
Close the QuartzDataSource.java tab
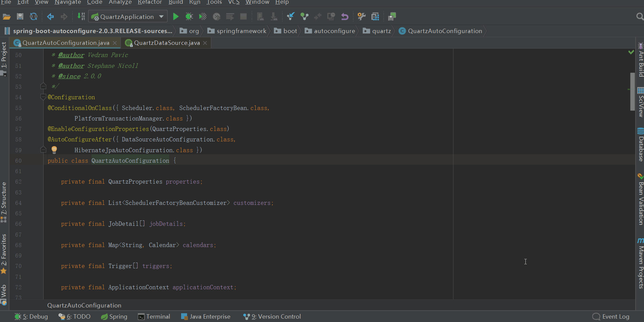205,43
